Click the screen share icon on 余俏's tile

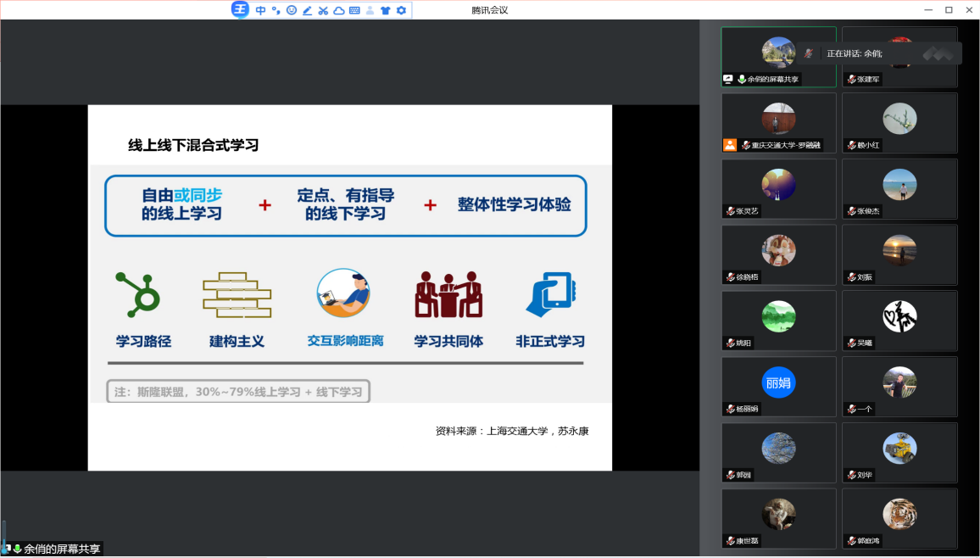click(x=727, y=79)
